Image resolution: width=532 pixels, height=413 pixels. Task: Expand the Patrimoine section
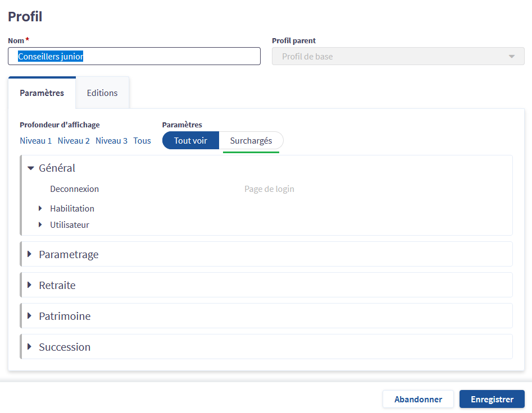pos(30,316)
